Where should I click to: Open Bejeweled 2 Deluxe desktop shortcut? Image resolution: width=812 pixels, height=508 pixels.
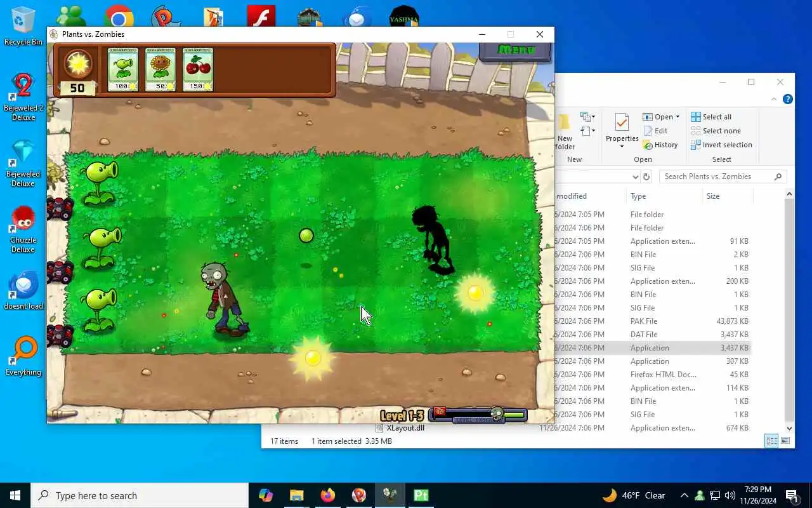click(x=23, y=97)
